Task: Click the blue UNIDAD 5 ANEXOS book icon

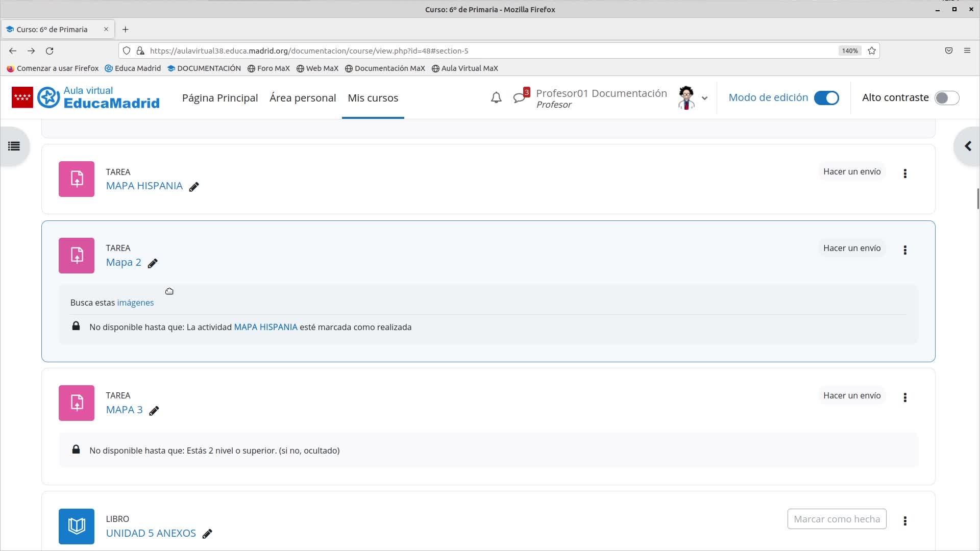Action: pos(77,526)
